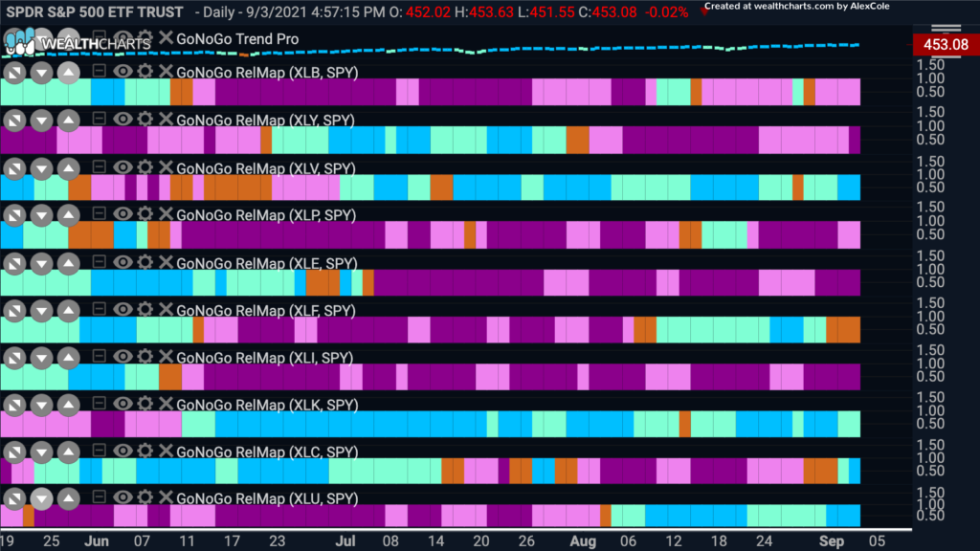980x551 pixels.
Task: Collapse the XLF RelMap panel
Action: (x=99, y=309)
